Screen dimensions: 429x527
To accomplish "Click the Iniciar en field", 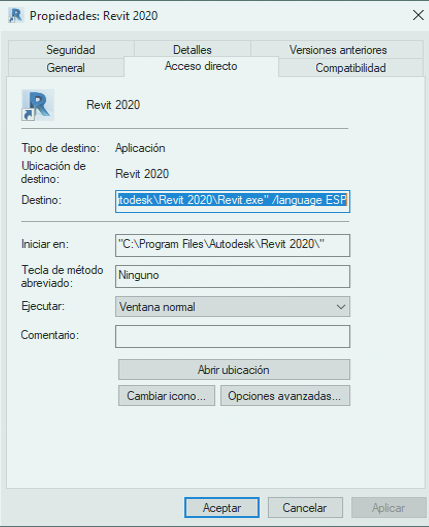I will point(232,245).
